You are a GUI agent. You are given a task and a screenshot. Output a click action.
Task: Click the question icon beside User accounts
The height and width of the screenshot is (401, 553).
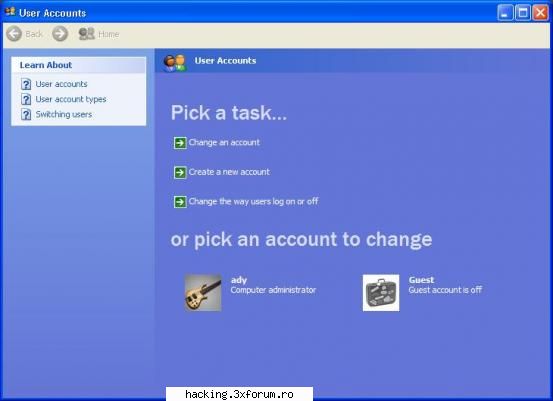[x=26, y=84]
